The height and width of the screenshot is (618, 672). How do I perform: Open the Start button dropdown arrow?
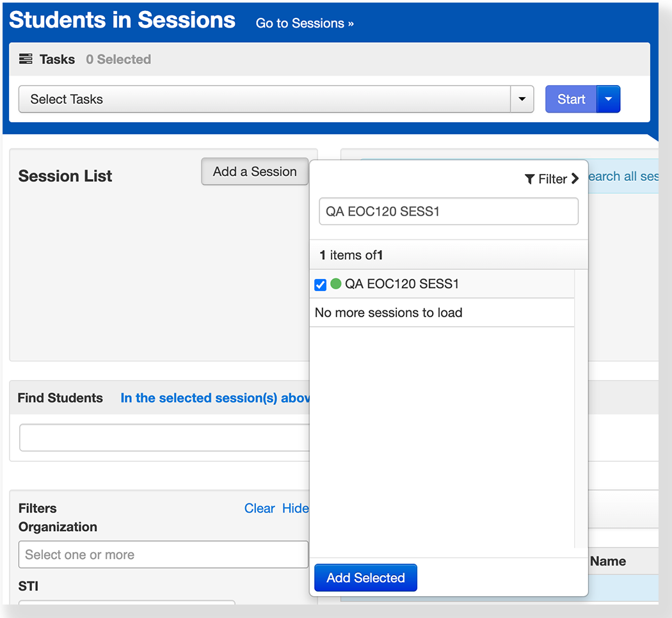point(608,99)
